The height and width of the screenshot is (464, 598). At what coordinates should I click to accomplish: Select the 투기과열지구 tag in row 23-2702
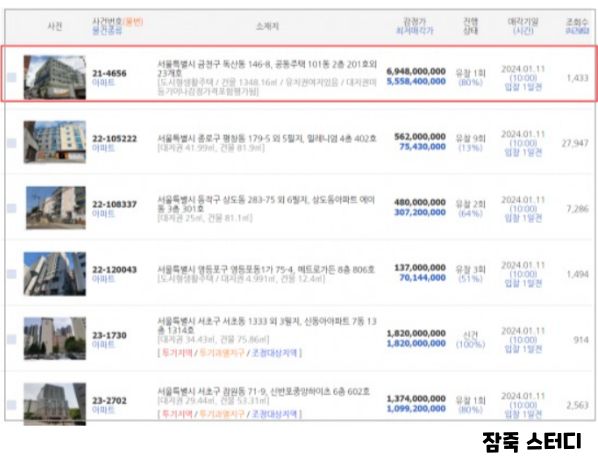pos(222,414)
